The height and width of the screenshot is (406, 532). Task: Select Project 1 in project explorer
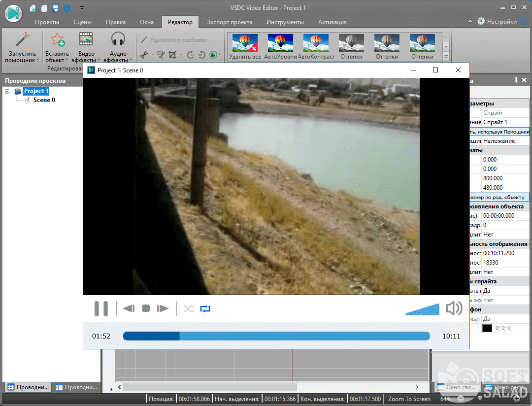[x=36, y=91]
